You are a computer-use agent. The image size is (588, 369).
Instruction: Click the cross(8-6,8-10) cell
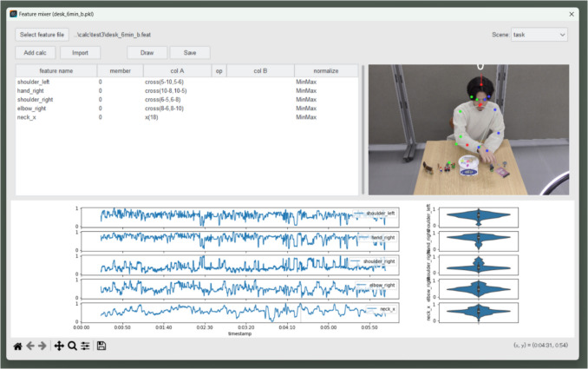(164, 109)
